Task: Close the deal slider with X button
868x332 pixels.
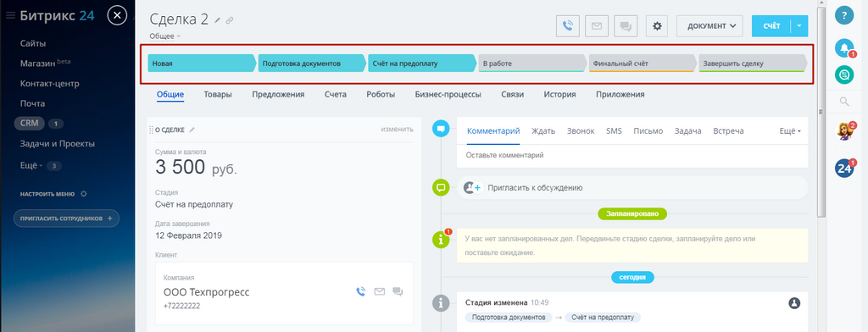Action: click(117, 15)
